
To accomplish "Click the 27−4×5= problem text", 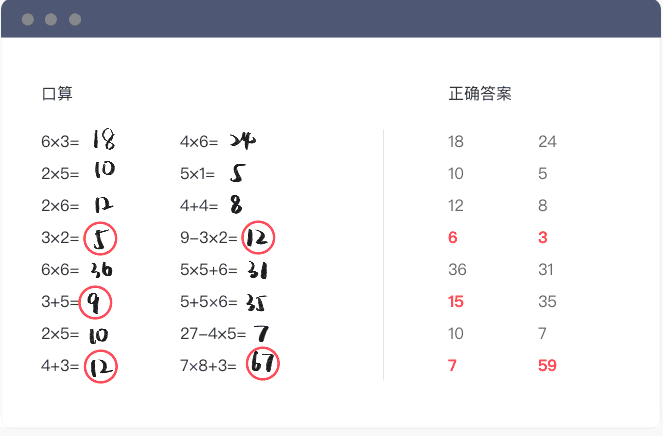I will (x=212, y=334).
